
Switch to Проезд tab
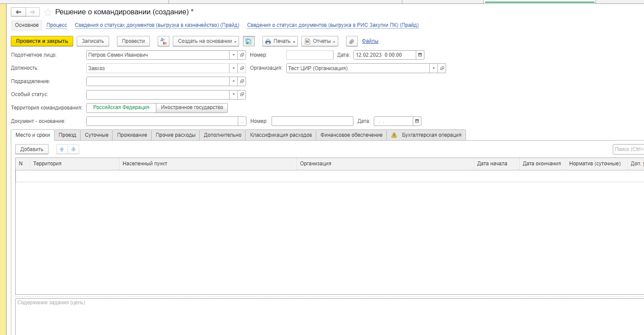pyautogui.click(x=68, y=135)
